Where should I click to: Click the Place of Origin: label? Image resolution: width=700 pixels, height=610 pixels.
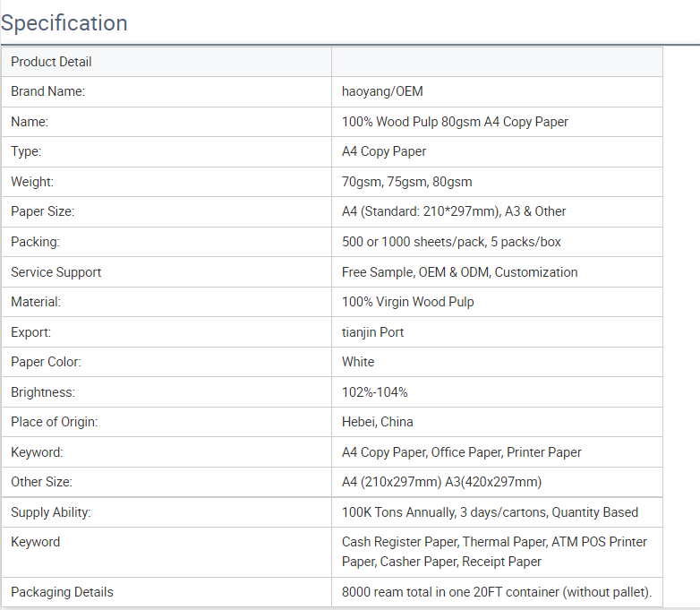[54, 422]
